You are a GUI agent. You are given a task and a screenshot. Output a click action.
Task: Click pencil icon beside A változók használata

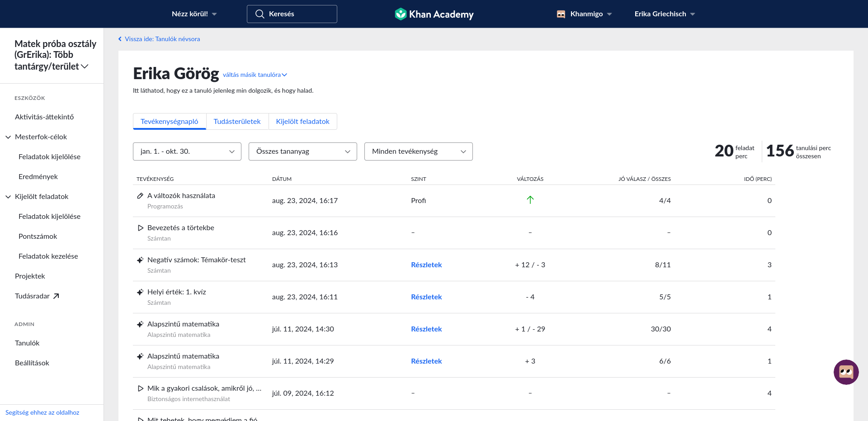coord(140,196)
